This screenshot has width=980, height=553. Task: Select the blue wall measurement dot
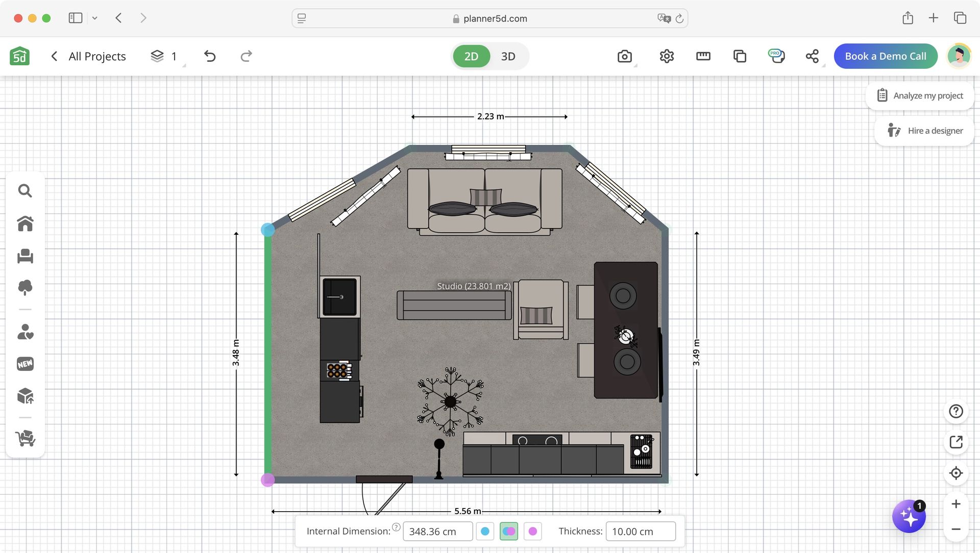pyautogui.click(x=267, y=230)
